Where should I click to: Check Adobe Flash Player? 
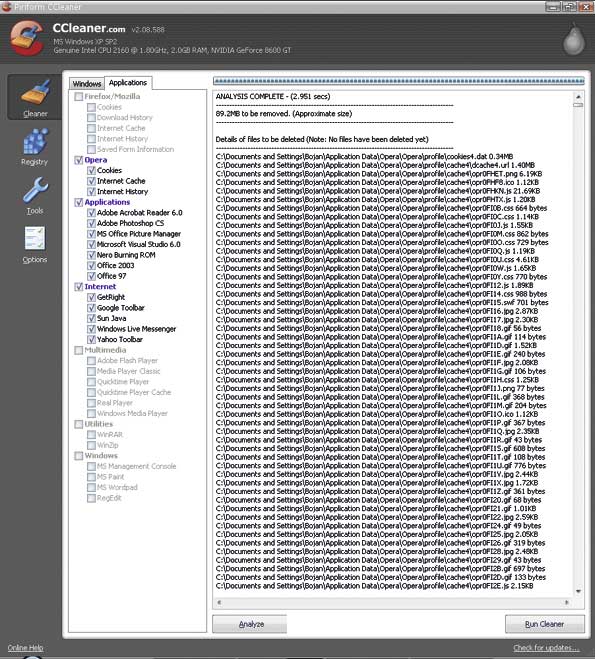[91, 361]
